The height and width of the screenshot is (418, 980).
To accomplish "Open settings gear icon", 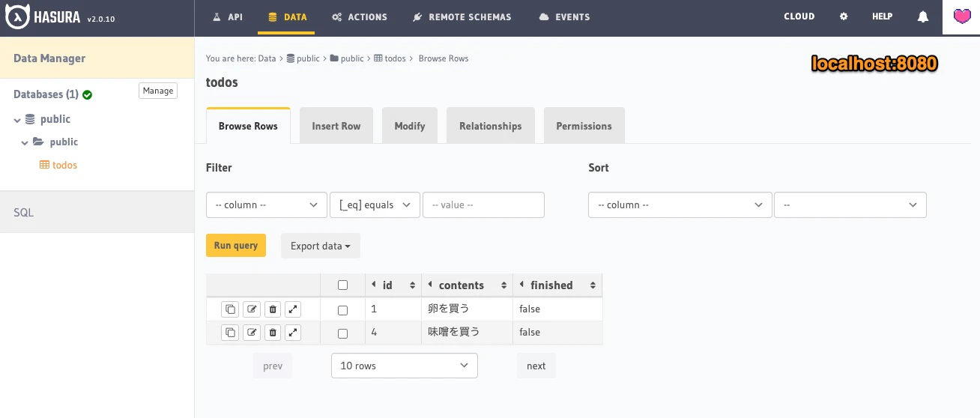I will click(844, 16).
